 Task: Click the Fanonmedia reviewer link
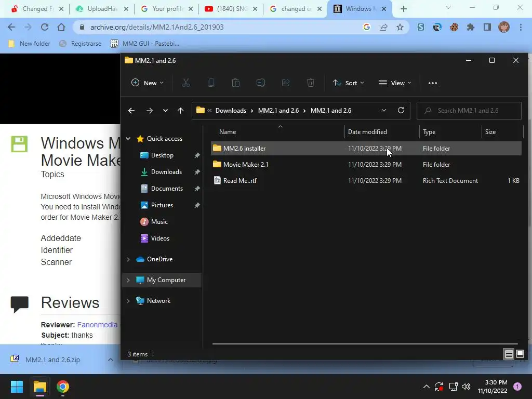coord(97,325)
